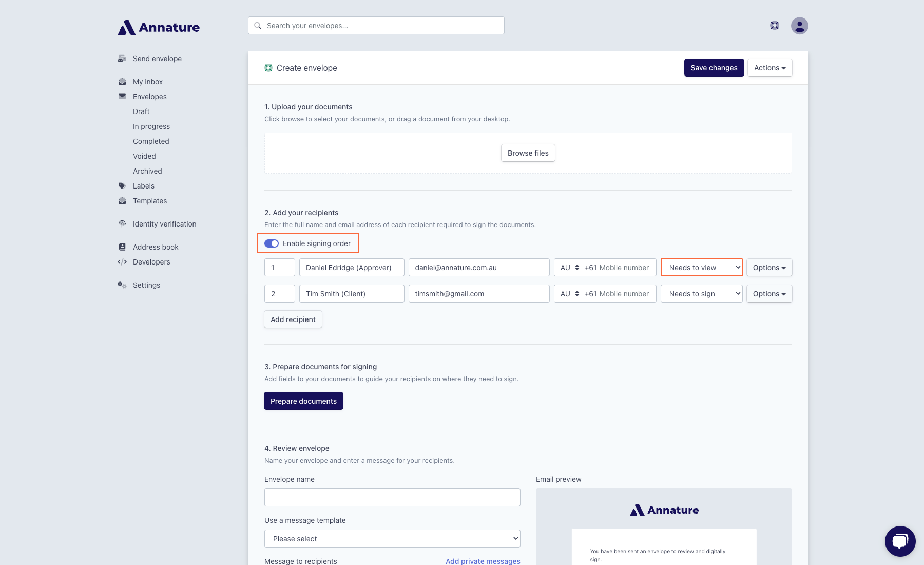Click the Annature logo in the sidebar
Viewport: 924px width, 565px height.
click(159, 27)
